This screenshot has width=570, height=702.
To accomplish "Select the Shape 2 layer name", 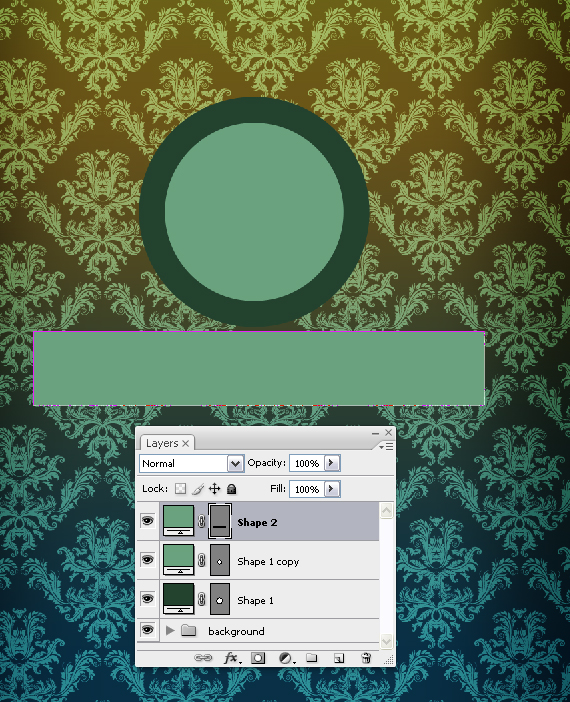I will pyautogui.click(x=257, y=522).
